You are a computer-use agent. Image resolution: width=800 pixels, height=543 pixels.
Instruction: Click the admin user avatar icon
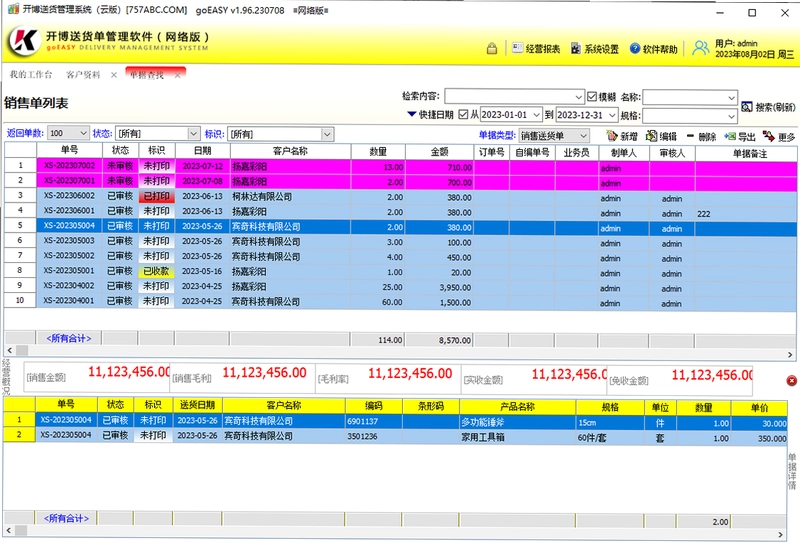701,48
